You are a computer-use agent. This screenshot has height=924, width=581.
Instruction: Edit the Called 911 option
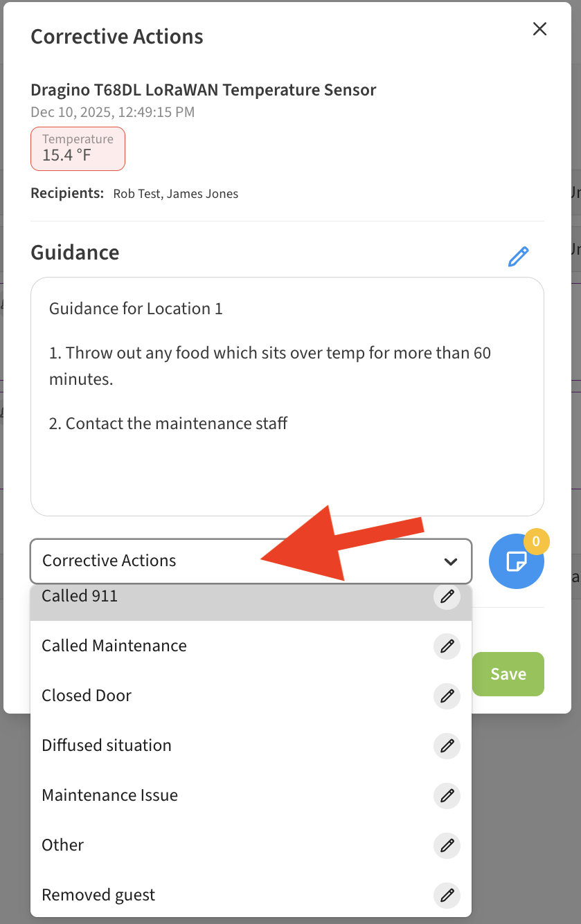tap(447, 596)
